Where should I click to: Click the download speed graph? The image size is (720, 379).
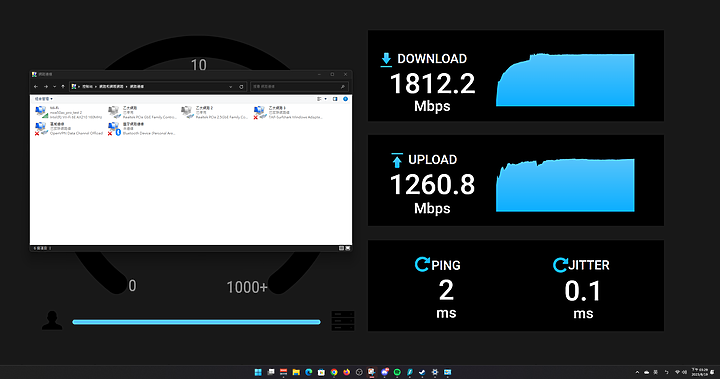[x=565, y=80]
